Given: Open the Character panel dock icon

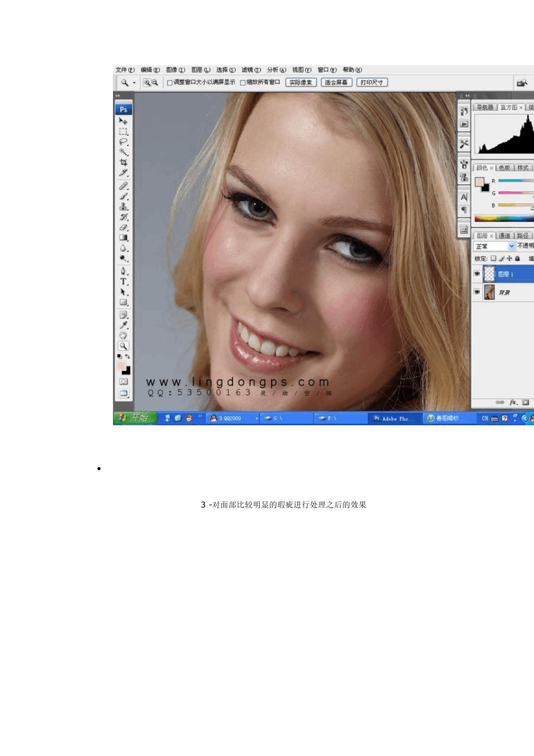Looking at the screenshot, I should (464, 197).
